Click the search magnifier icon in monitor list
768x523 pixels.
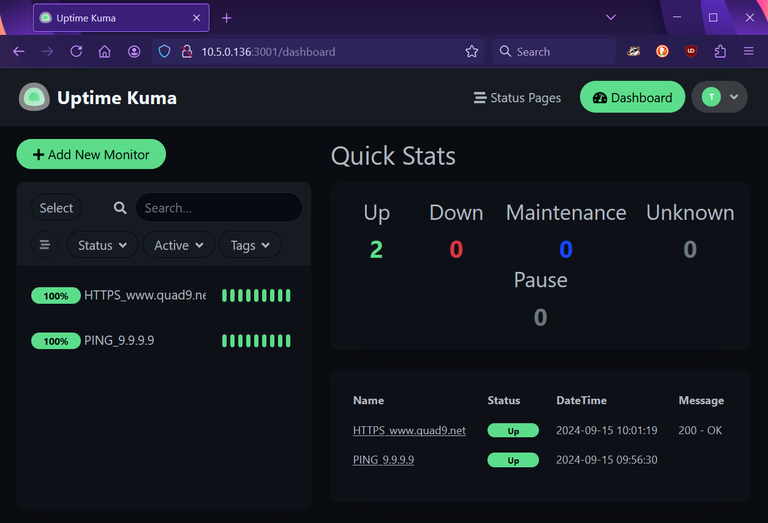click(120, 208)
